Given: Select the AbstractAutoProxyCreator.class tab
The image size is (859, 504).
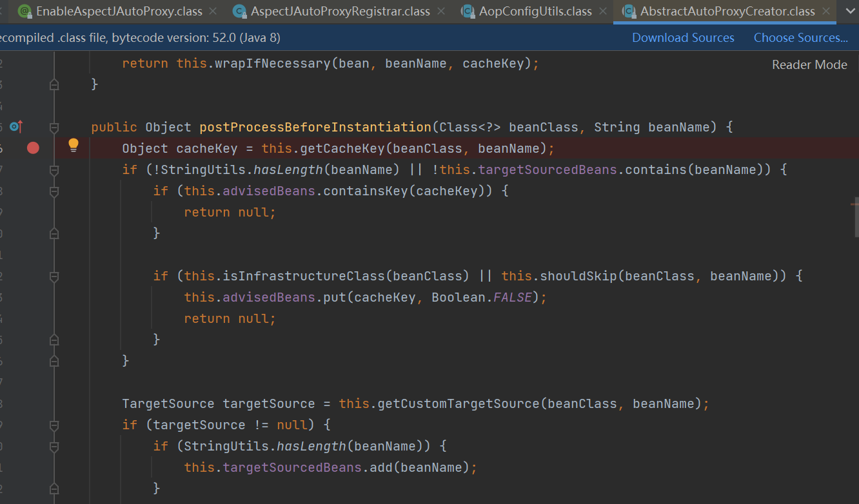Looking at the screenshot, I should [x=727, y=11].
